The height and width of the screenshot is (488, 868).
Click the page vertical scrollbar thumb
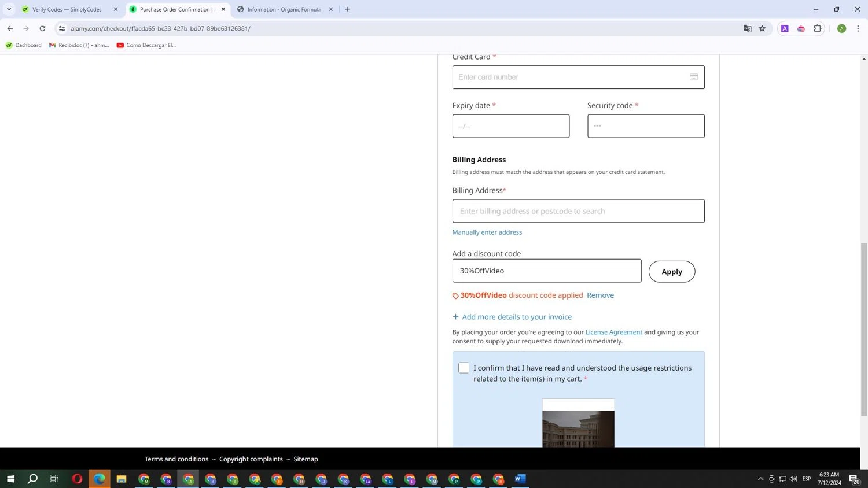864,330
